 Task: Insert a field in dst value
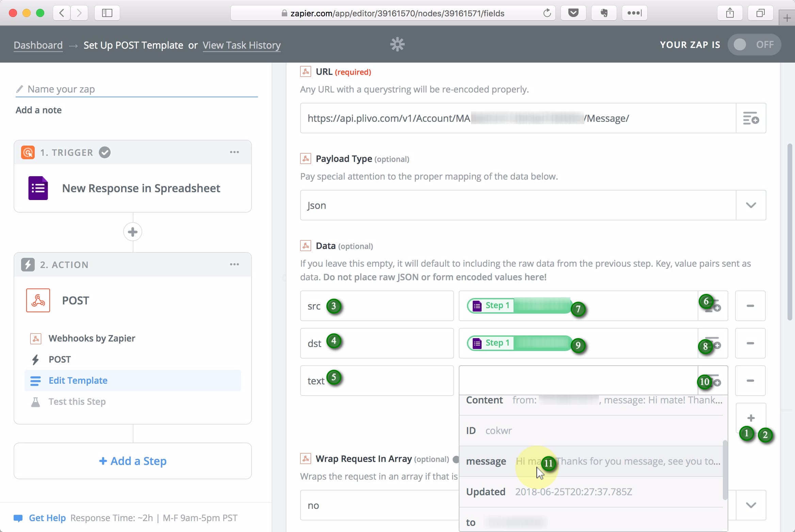713,343
